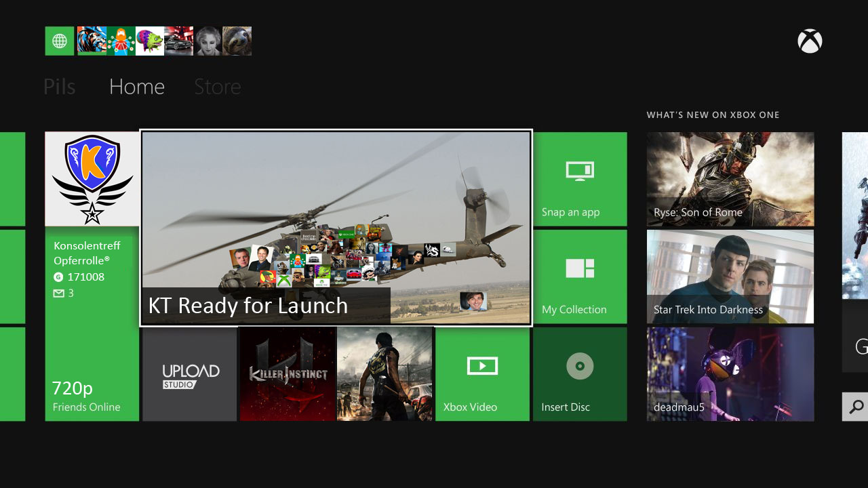Click the Xbox logo in the corner
This screenshot has height=488, width=868.
click(810, 41)
